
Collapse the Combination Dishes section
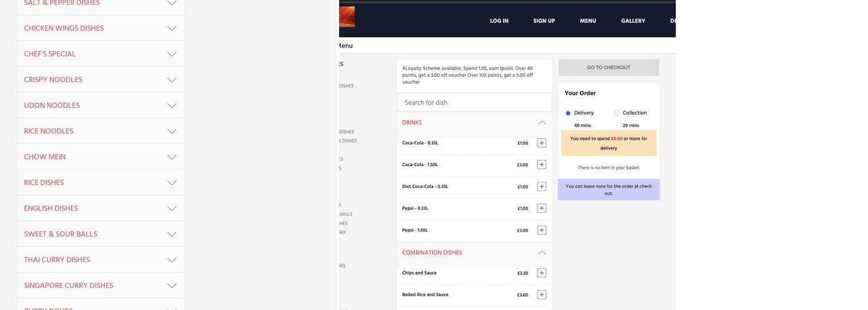541,253
